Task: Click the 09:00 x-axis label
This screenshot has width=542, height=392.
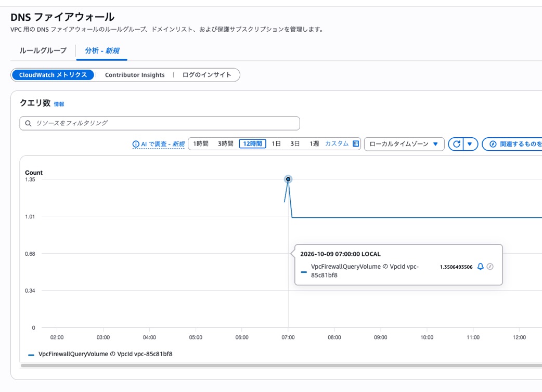Action: pyautogui.click(x=381, y=337)
